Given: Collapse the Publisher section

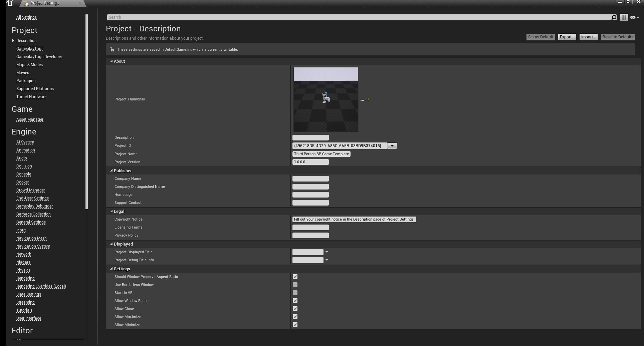Looking at the screenshot, I should coord(112,170).
